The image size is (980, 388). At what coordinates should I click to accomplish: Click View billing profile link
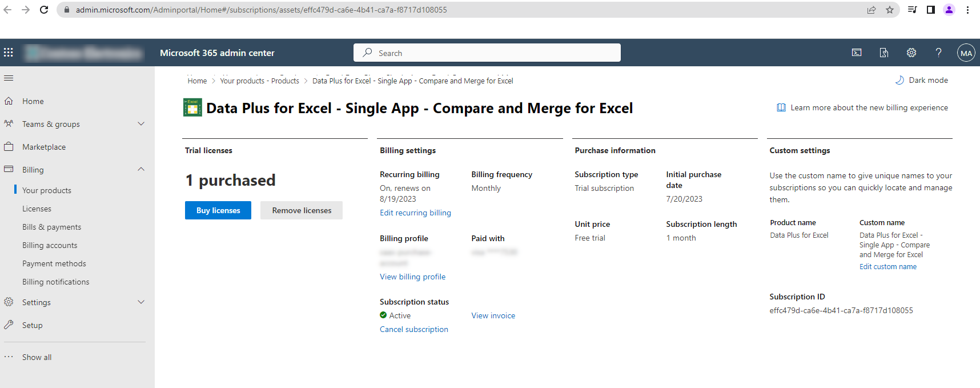(x=412, y=277)
